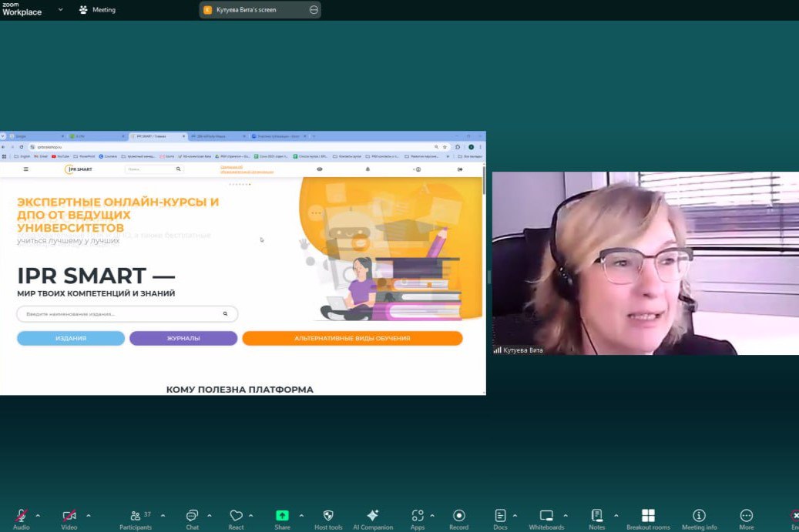Screen dimensions: 799x532
Task: Open the Chat panel
Action: (192, 516)
